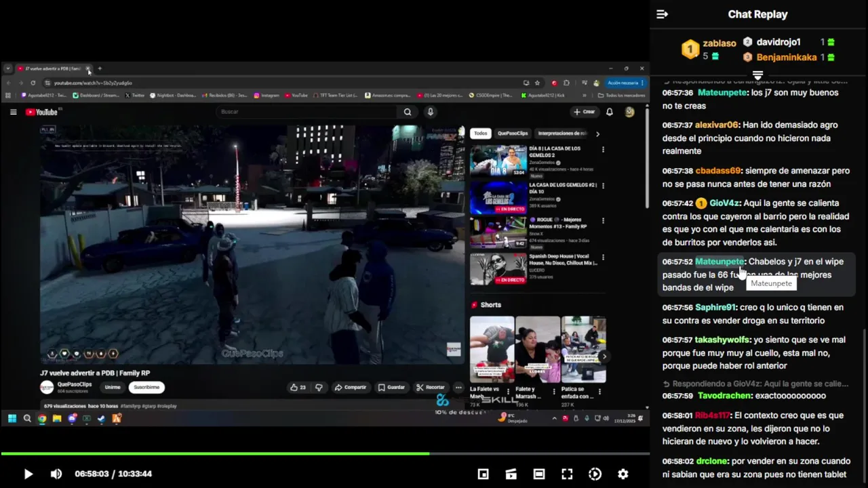Expand the gifters leaderboard under zablaso
Image resolution: width=868 pixels, height=488 pixels.
point(758,75)
